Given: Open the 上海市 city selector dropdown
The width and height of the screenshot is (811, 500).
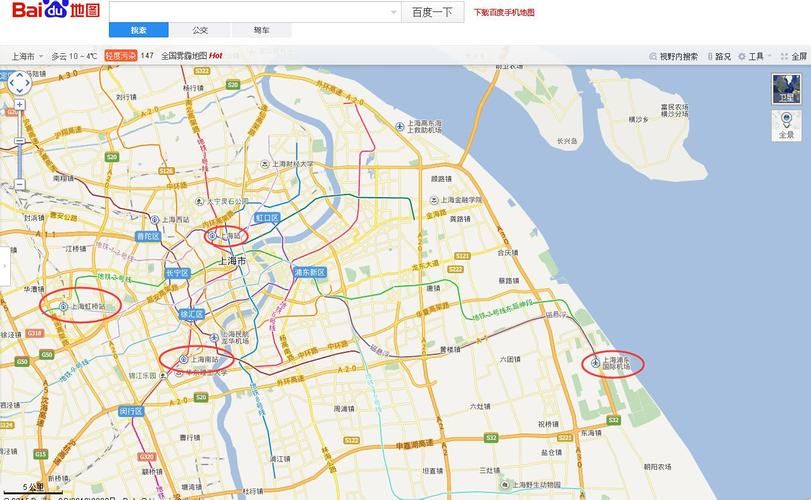Looking at the screenshot, I should point(27,56).
